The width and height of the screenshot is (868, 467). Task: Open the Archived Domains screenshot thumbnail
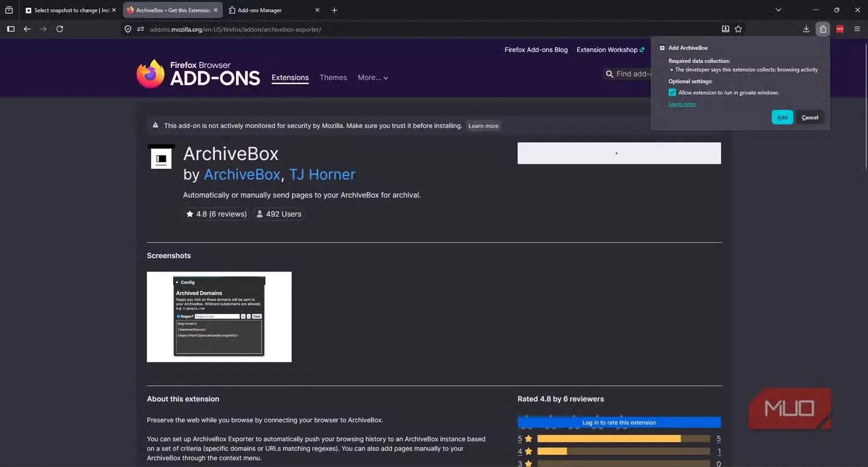click(219, 317)
